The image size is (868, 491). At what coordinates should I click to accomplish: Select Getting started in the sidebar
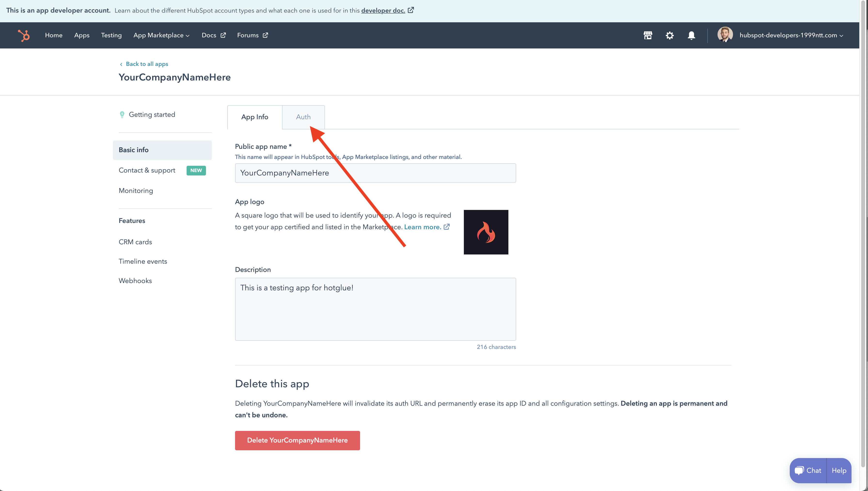point(152,115)
